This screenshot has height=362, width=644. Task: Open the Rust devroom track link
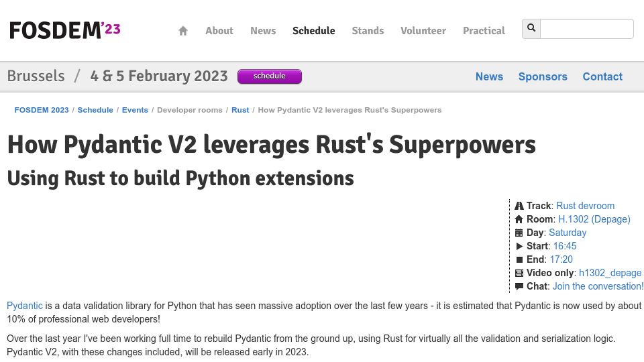click(x=585, y=206)
